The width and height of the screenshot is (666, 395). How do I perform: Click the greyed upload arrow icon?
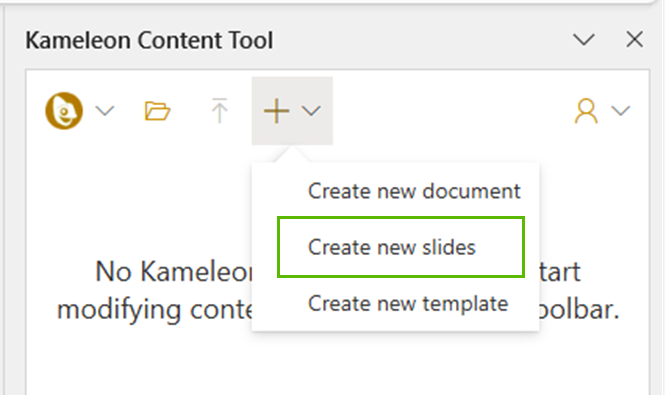[219, 110]
